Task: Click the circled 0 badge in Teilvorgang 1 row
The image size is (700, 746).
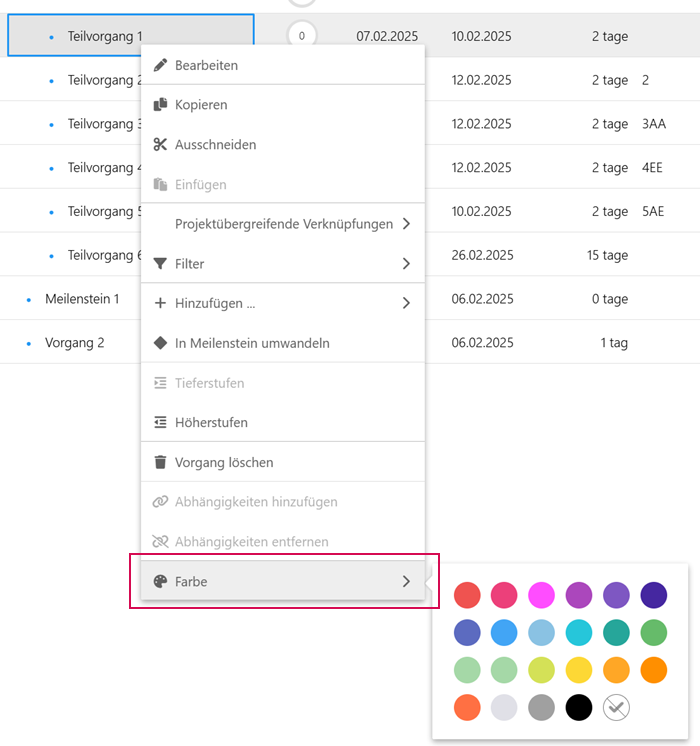Action: point(301,36)
